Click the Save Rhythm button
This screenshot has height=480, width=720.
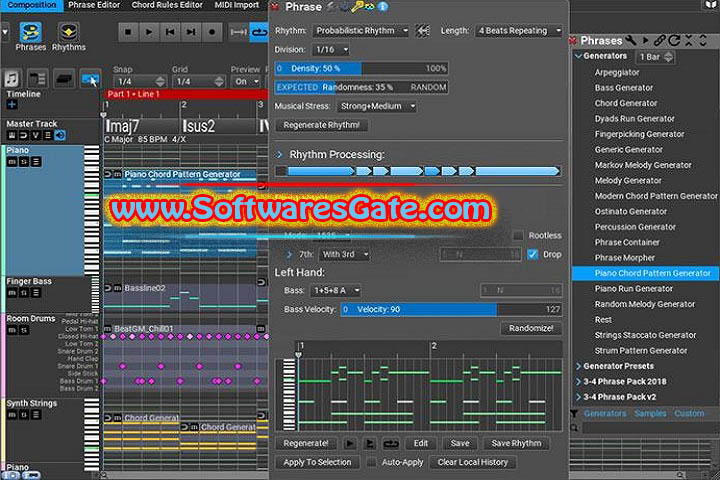[x=516, y=443]
